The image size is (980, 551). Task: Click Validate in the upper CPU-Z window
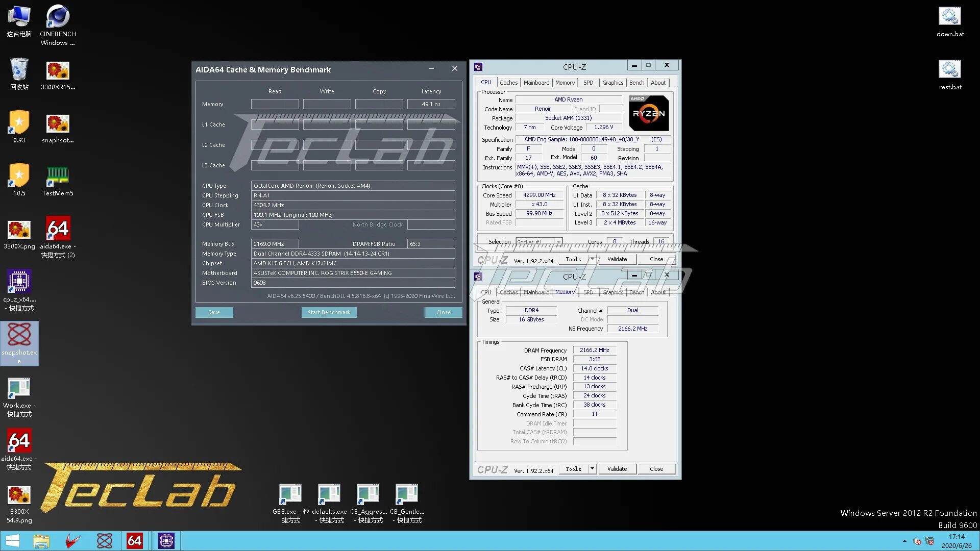coord(617,259)
